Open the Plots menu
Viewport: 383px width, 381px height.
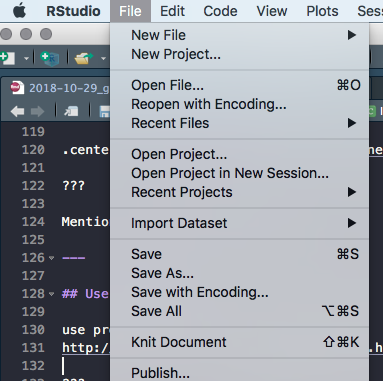322,11
